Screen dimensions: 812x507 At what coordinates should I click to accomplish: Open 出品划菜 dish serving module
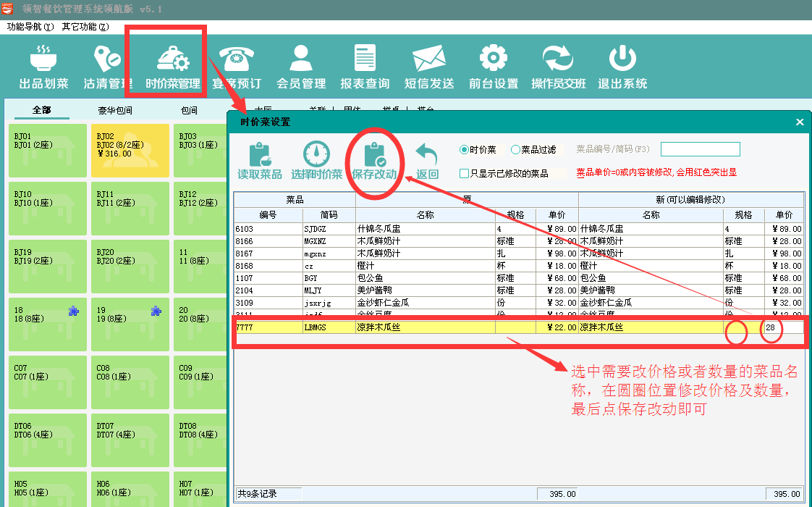(x=43, y=67)
